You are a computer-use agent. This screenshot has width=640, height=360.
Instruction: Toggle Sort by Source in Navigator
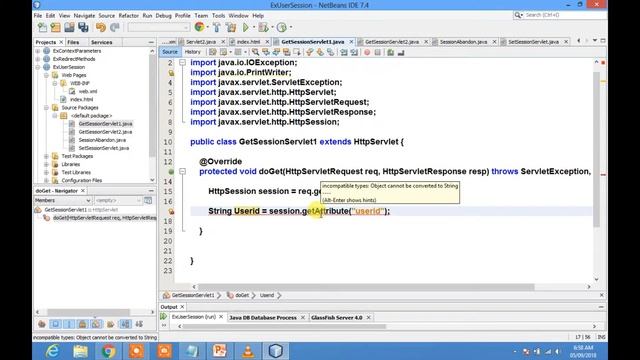pyautogui.click(x=139, y=324)
